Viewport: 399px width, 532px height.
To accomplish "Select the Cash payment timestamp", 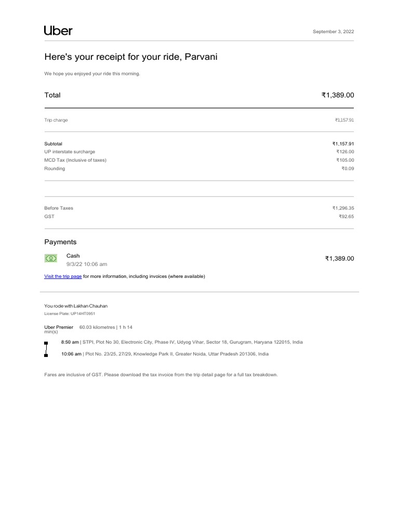I will click(87, 264).
